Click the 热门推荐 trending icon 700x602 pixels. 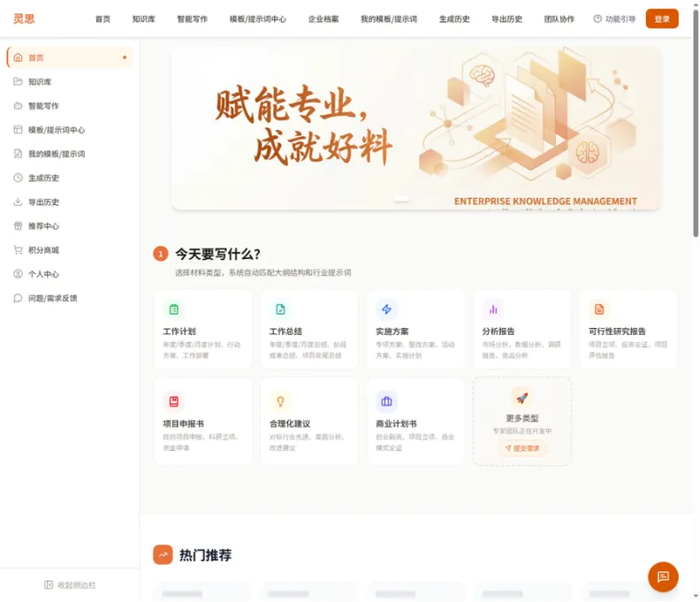tap(163, 554)
